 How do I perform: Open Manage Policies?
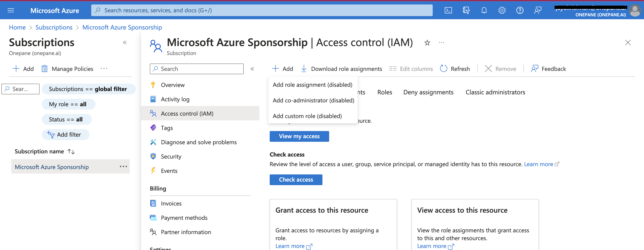(67, 69)
